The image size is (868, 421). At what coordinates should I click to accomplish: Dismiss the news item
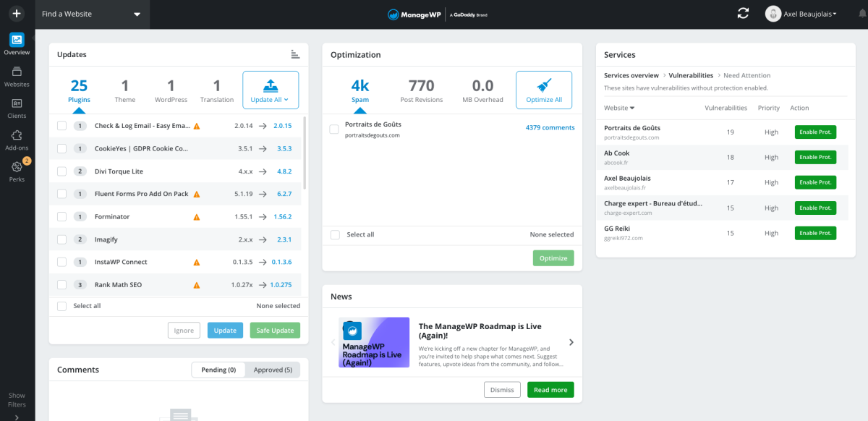502,390
